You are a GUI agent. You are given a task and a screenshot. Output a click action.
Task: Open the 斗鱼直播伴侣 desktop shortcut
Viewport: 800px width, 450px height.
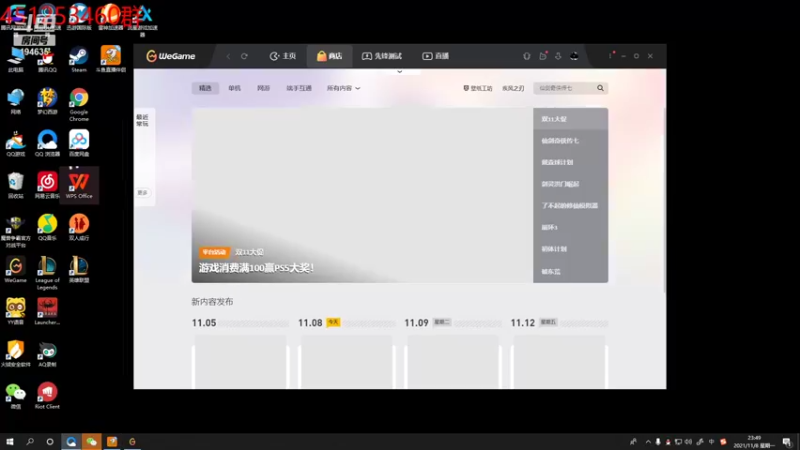pos(111,59)
